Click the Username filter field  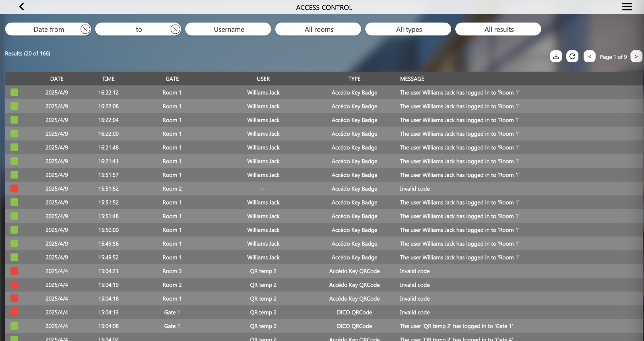coord(228,29)
